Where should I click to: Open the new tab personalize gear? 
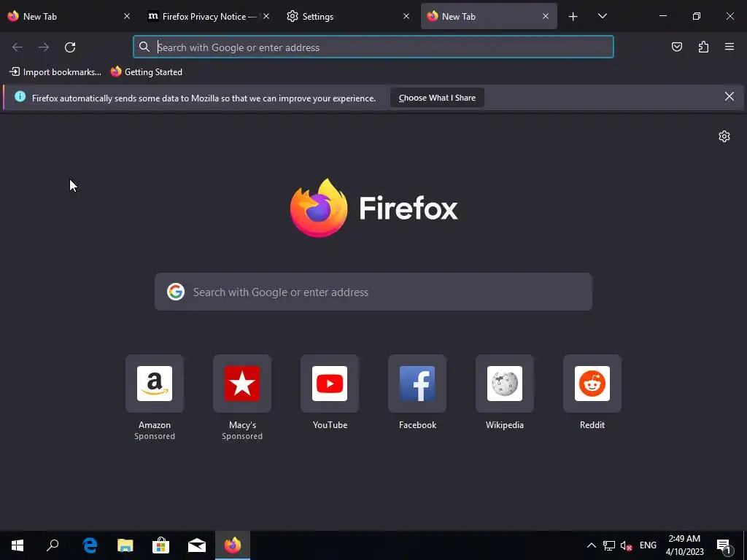(724, 136)
